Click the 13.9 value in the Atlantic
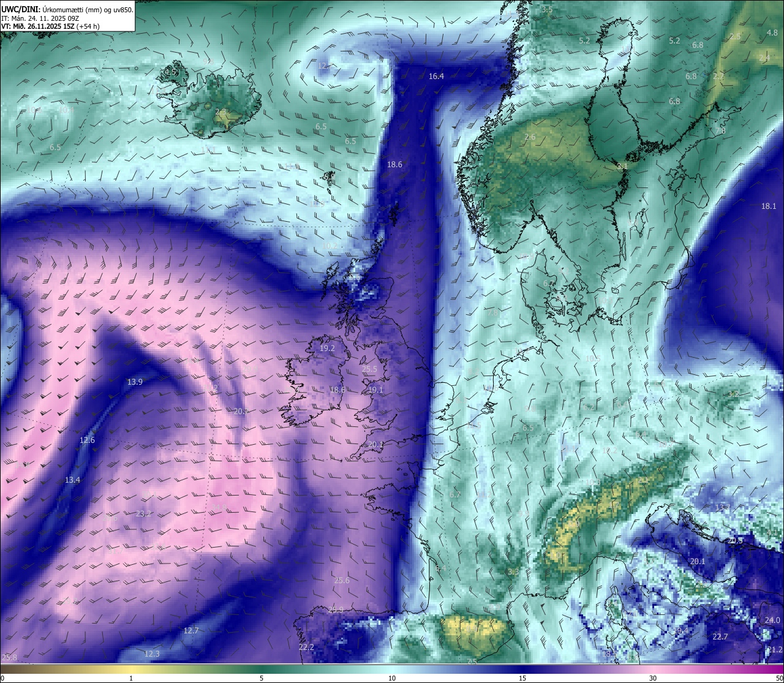The width and height of the screenshot is (784, 683). (x=135, y=382)
